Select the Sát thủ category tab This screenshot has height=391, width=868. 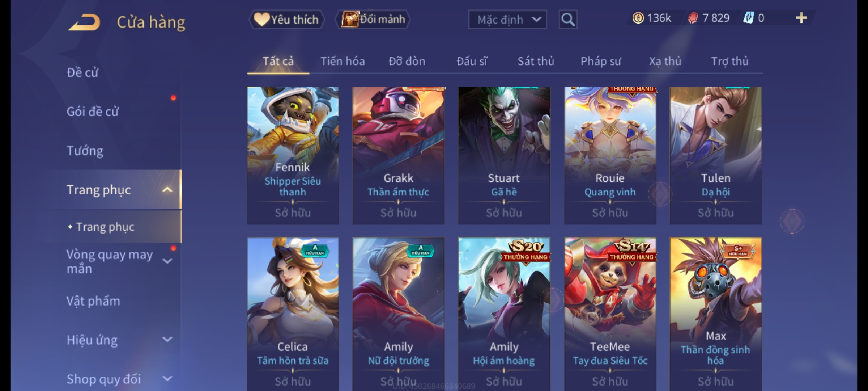pyautogui.click(x=536, y=62)
